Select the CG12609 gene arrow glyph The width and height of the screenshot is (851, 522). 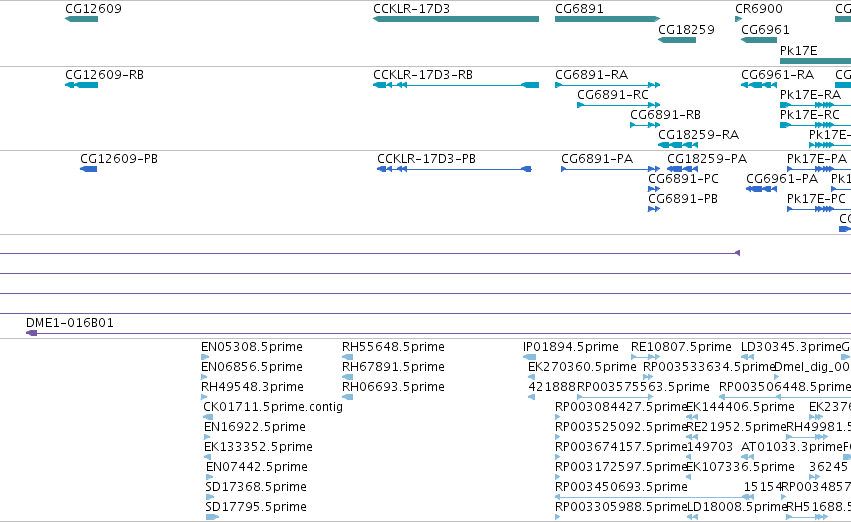pyautogui.click(x=81, y=19)
